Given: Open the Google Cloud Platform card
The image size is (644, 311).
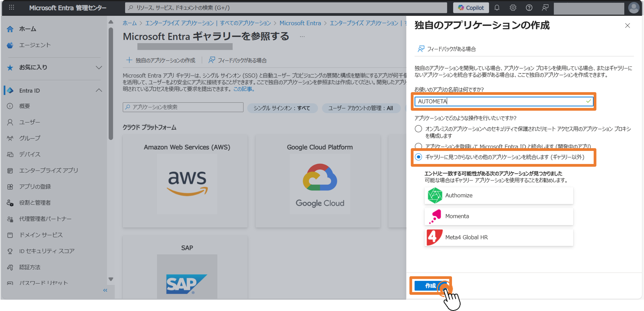Looking at the screenshot, I should (318, 181).
